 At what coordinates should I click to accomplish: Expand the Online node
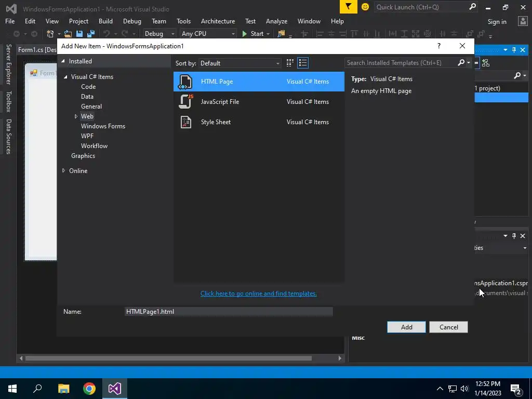point(63,170)
